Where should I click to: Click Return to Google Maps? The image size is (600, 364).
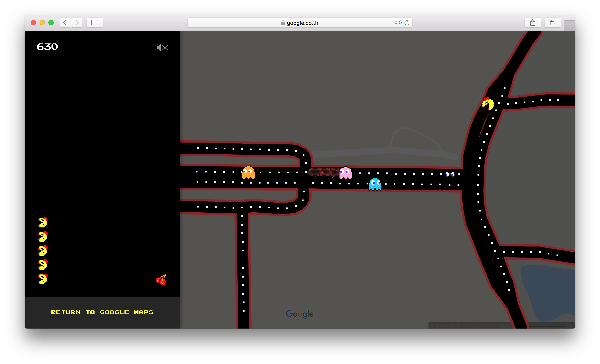tap(102, 312)
